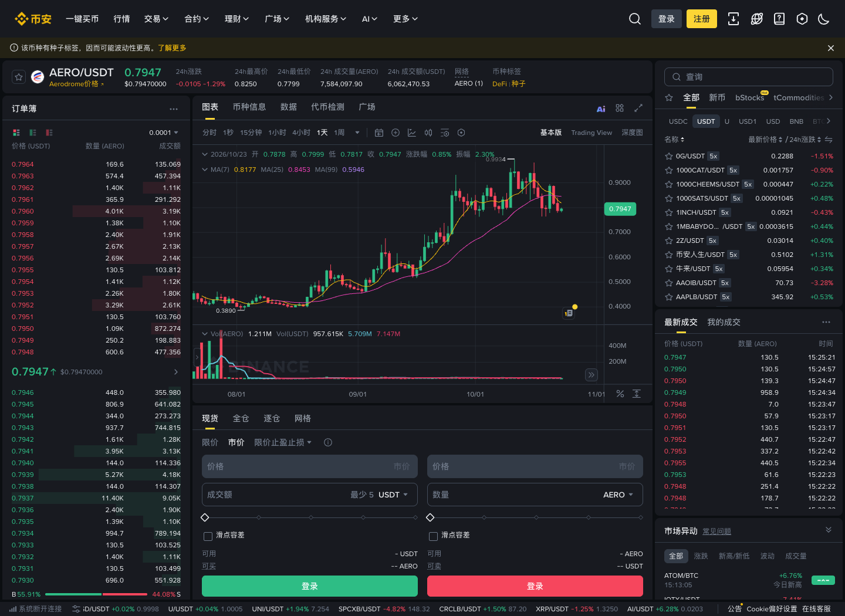Click the line-chart indicators icon in chart toolbar
845x616 pixels.
412,133
